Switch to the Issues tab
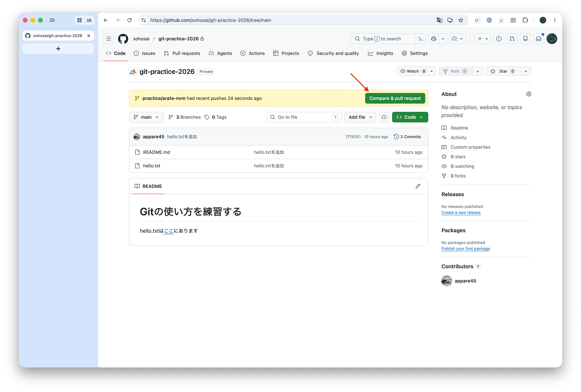Image resolution: width=581 pixels, height=392 pixels. [145, 53]
